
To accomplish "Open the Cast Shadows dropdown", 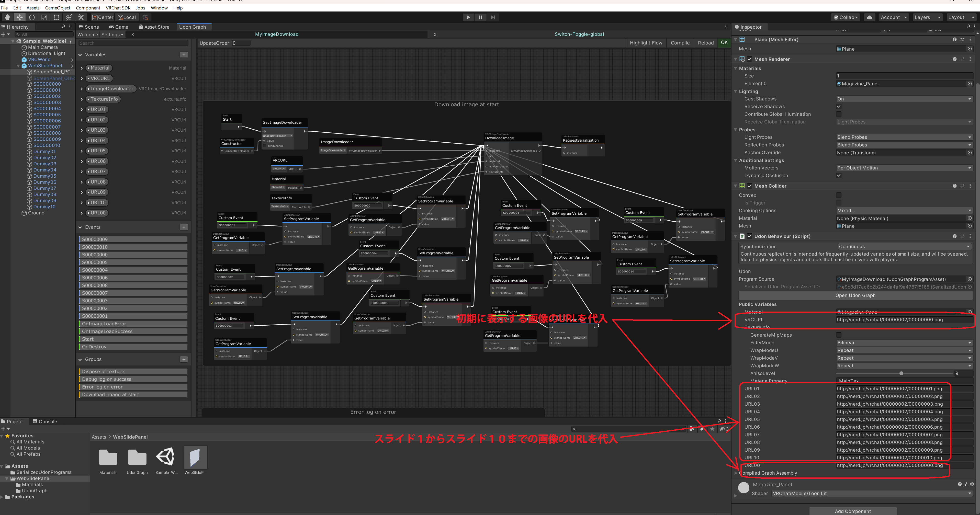I will pyautogui.click(x=904, y=99).
